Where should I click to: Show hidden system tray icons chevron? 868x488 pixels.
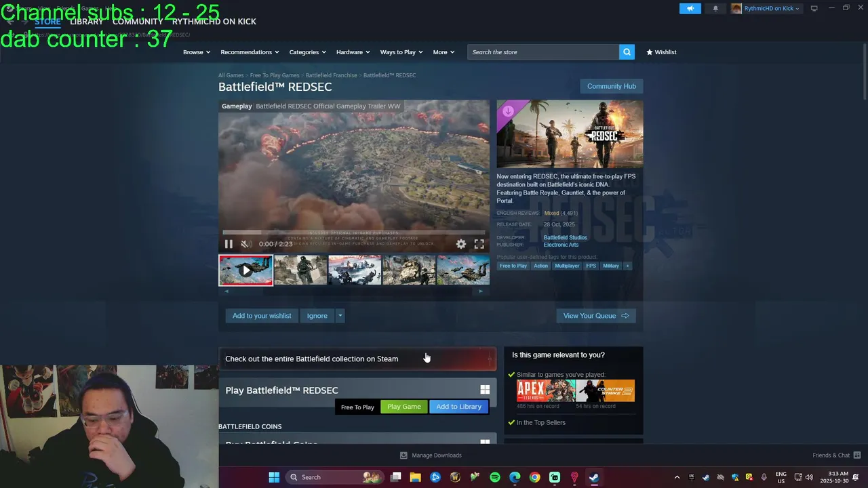(x=677, y=477)
